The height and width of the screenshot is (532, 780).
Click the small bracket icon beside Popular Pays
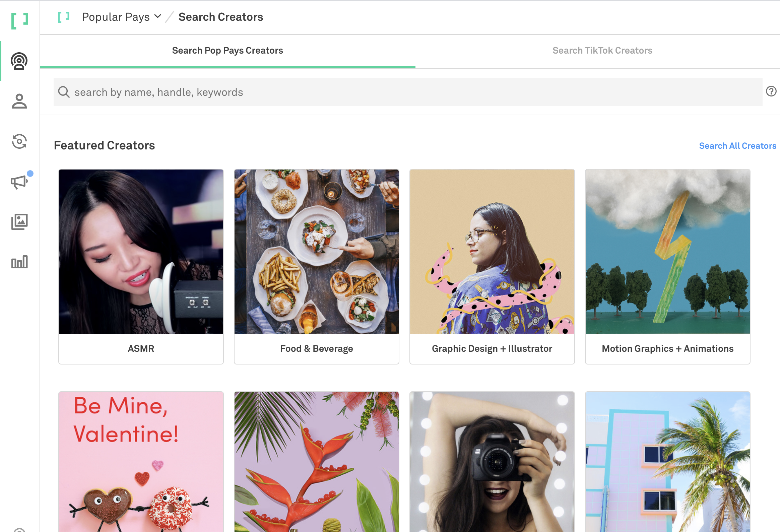pos(63,17)
